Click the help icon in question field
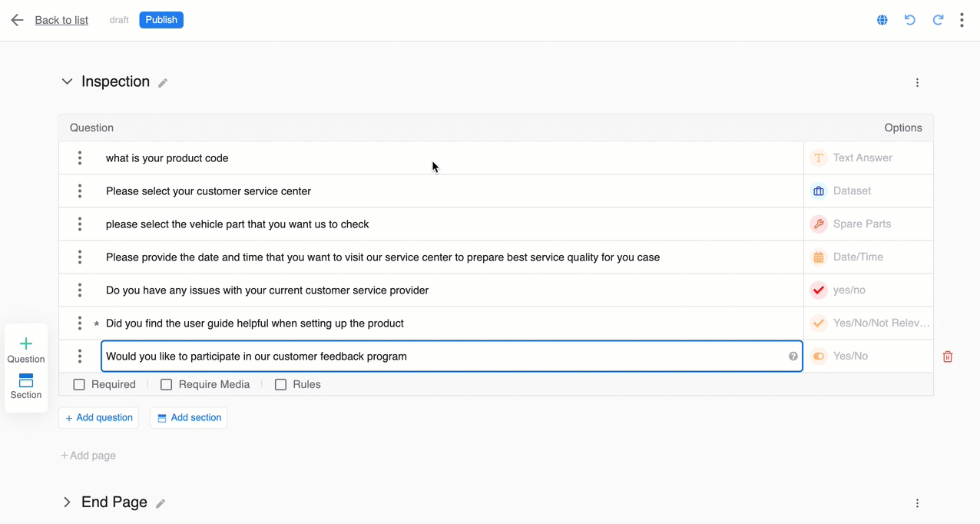The height and width of the screenshot is (524, 980). coord(793,357)
